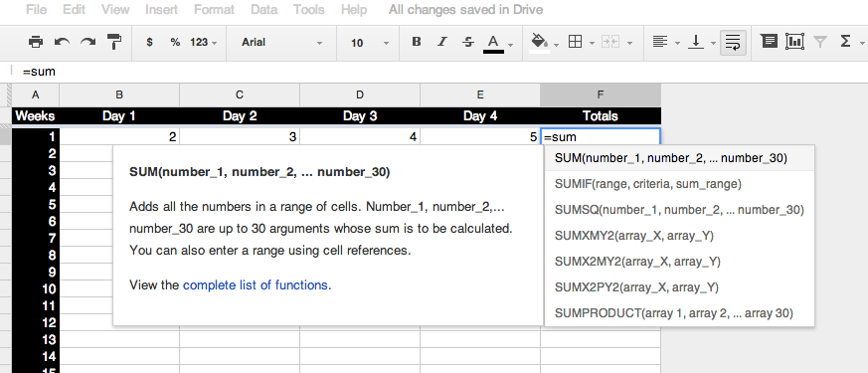This screenshot has width=868, height=373.
Task: Open the Arial font dropdown
Action: tap(281, 42)
